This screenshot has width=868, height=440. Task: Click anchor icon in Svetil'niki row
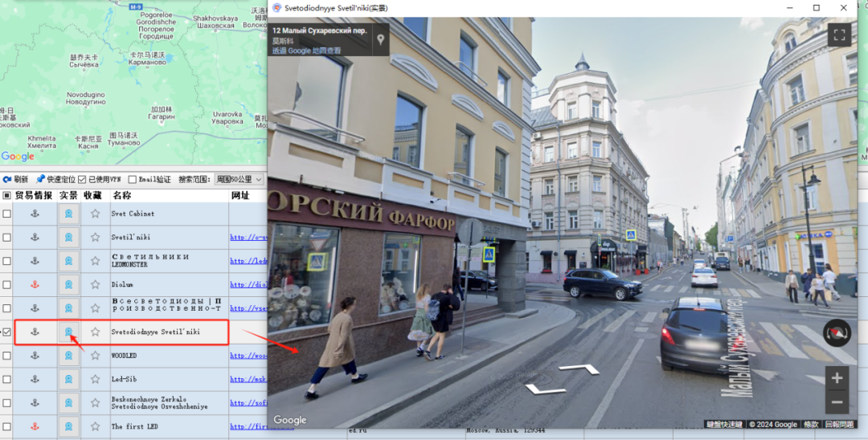tap(35, 237)
